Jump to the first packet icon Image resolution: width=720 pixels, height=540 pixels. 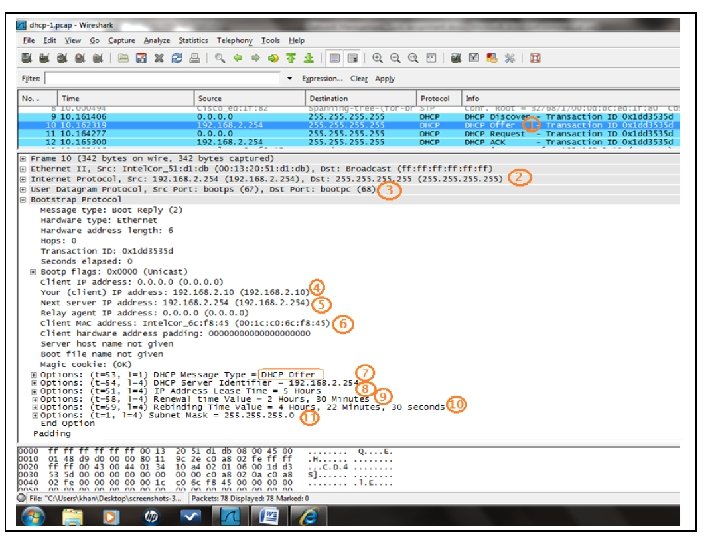point(291,58)
